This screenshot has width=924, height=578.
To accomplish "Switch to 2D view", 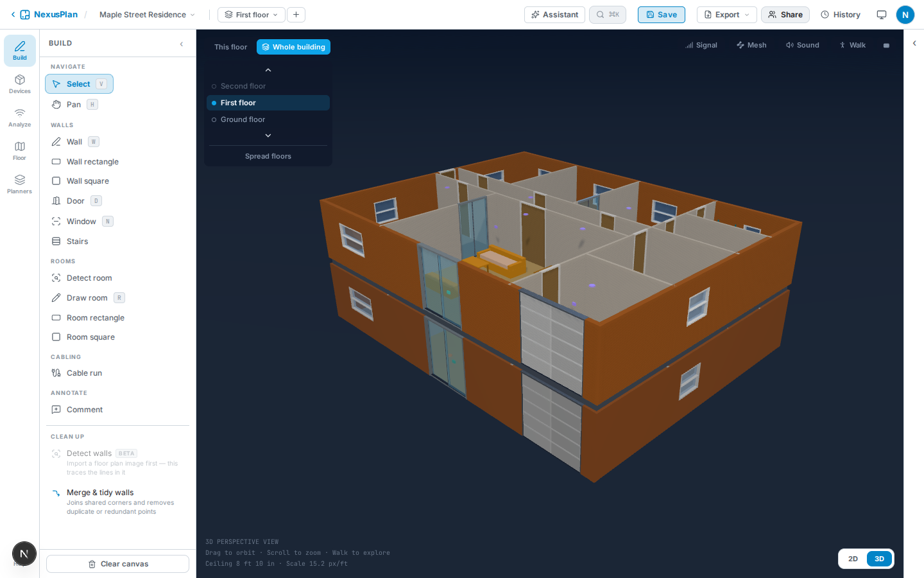I will pyautogui.click(x=853, y=559).
